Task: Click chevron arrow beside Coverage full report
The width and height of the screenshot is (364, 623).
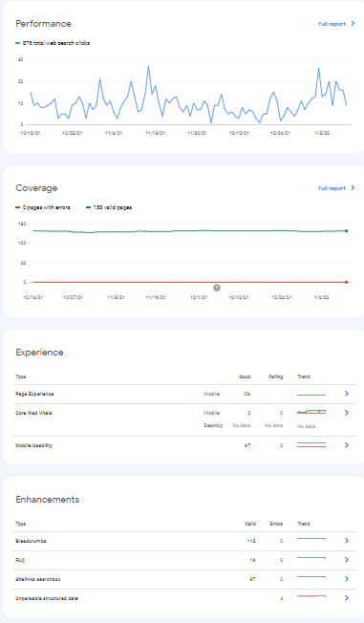Action: (x=353, y=188)
